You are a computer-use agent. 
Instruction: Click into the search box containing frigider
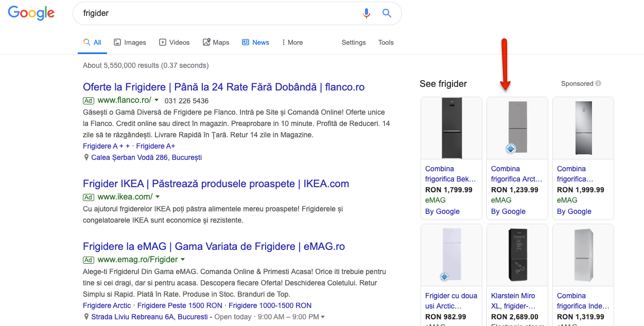[x=216, y=13]
